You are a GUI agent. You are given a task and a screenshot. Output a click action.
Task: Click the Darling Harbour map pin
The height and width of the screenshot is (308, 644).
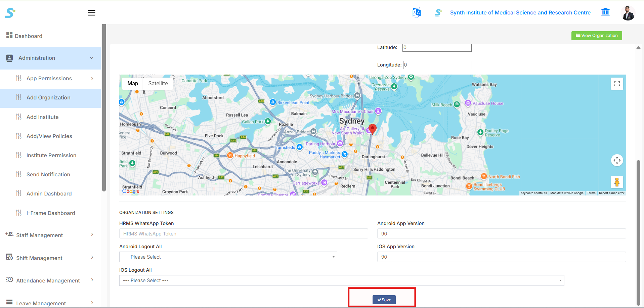340,143
